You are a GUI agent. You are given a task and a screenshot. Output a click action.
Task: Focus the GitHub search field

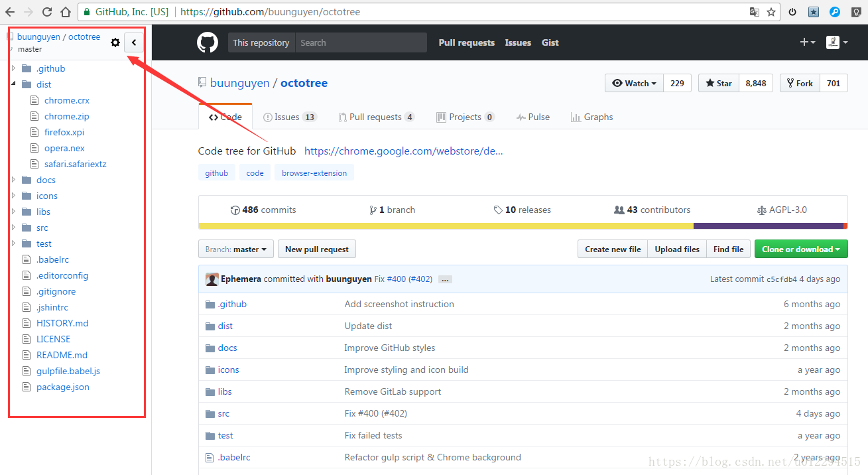point(361,42)
